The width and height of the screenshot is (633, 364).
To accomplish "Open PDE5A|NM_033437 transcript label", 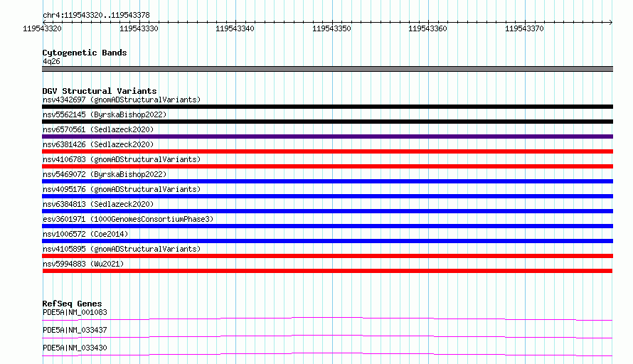I will click(75, 330).
